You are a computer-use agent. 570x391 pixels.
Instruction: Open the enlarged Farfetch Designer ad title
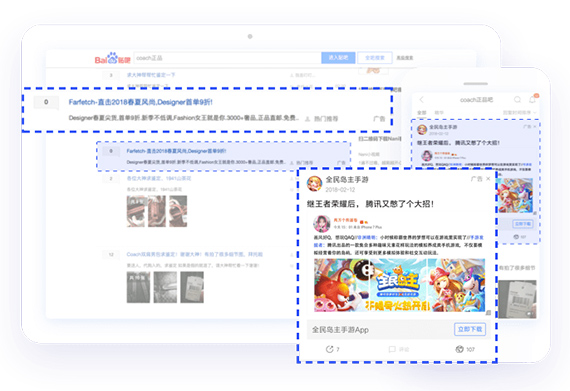(140, 102)
